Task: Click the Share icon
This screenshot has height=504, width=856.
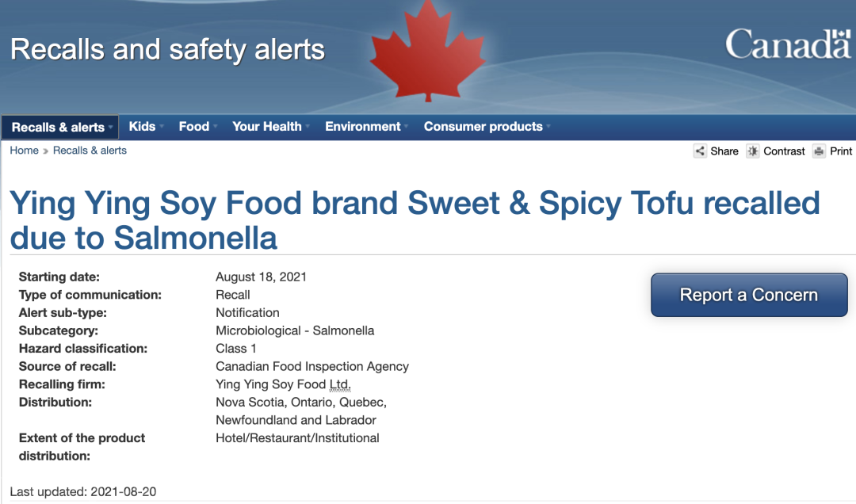Action: coord(700,151)
